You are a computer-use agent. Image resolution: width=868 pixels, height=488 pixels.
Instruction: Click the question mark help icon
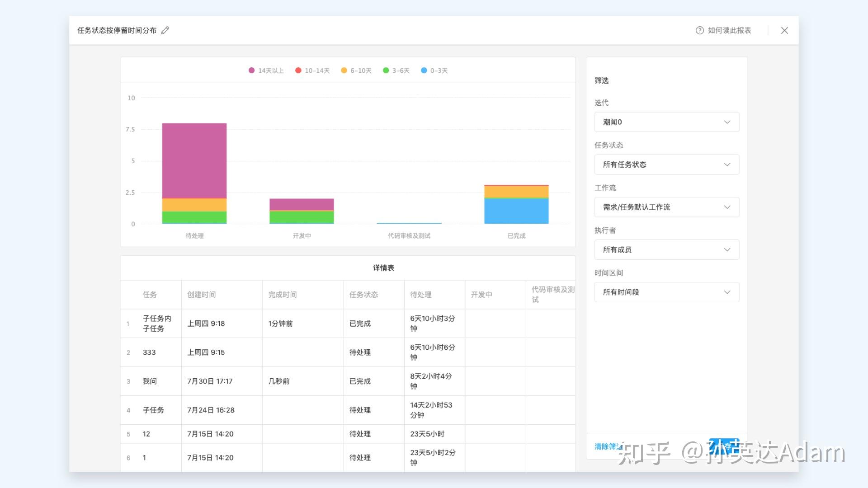(x=699, y=30)
